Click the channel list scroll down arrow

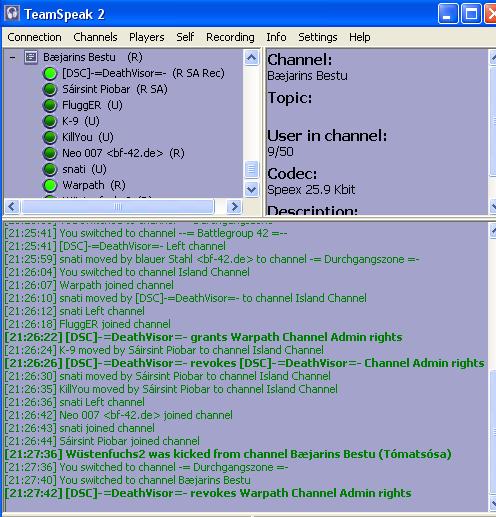[x=251, y=190]
